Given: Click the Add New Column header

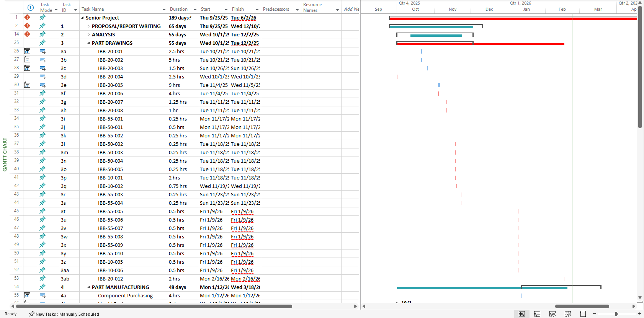Looking at the screenshot, I should coord(351,9).
